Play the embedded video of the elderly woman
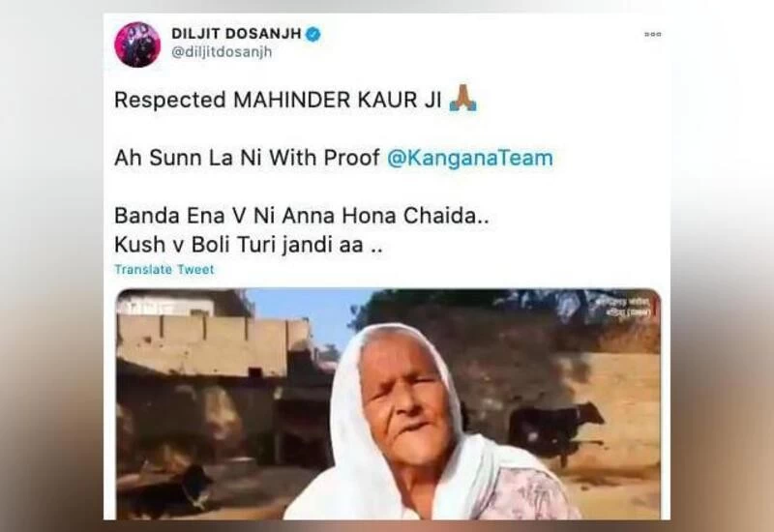 point(388,403)
